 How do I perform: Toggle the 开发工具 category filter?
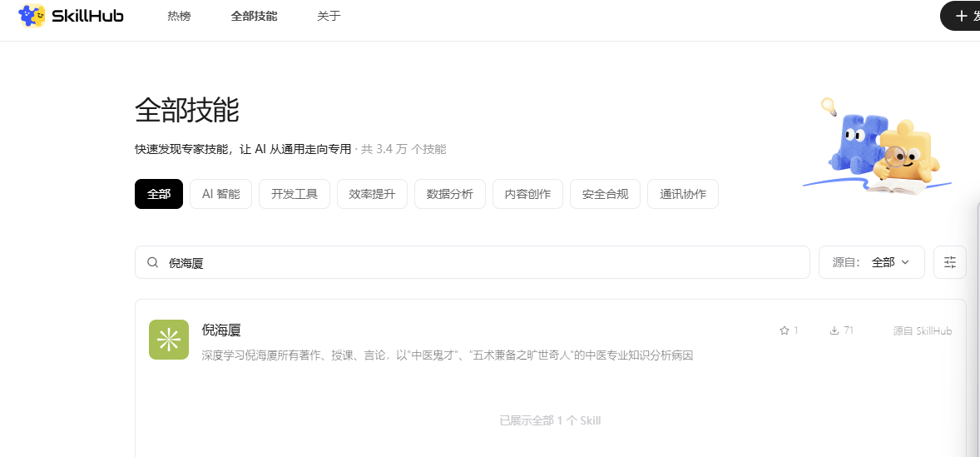[294, 194]
